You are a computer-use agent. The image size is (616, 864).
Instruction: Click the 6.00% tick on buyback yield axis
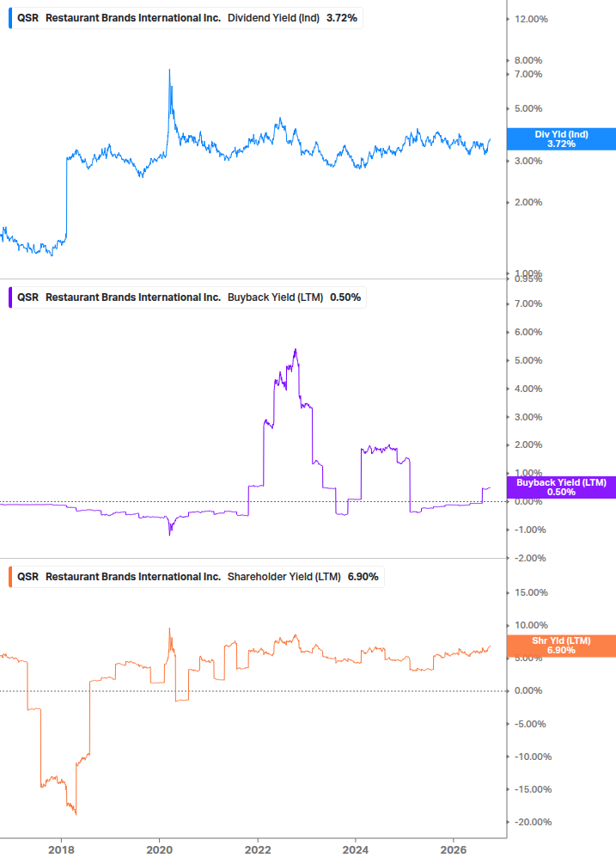[528, 332]
